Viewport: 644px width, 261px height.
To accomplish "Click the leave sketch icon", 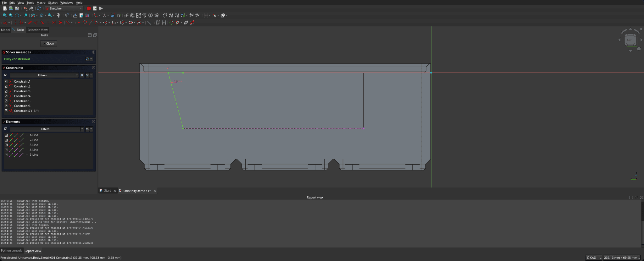I will click(x=75, y=15).
